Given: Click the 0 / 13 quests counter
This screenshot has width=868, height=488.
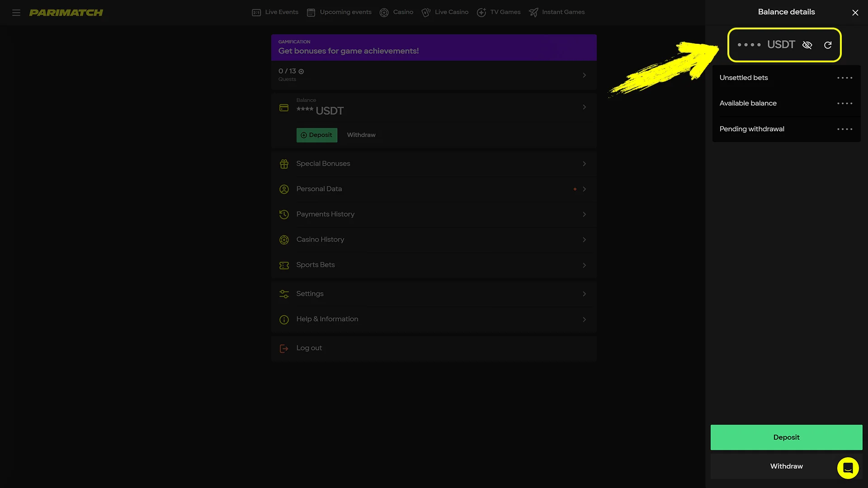Looking at the screenshot, I should pyautogui.click(x=287, y=71).
